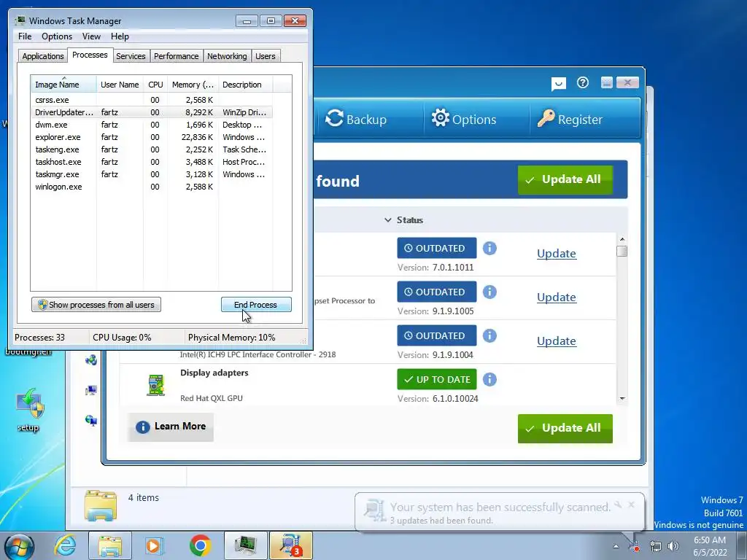747x560 pixels.
Task: Click the Driver Updater tray icon
Action: click(x=635, y=547)
